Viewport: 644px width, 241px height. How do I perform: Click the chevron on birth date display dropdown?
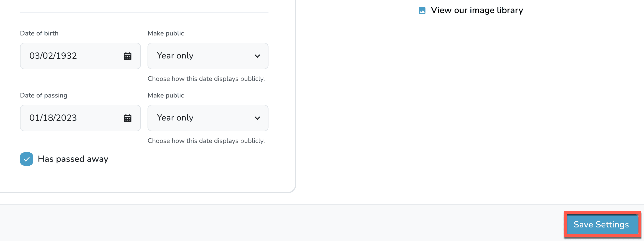(257, 56)
